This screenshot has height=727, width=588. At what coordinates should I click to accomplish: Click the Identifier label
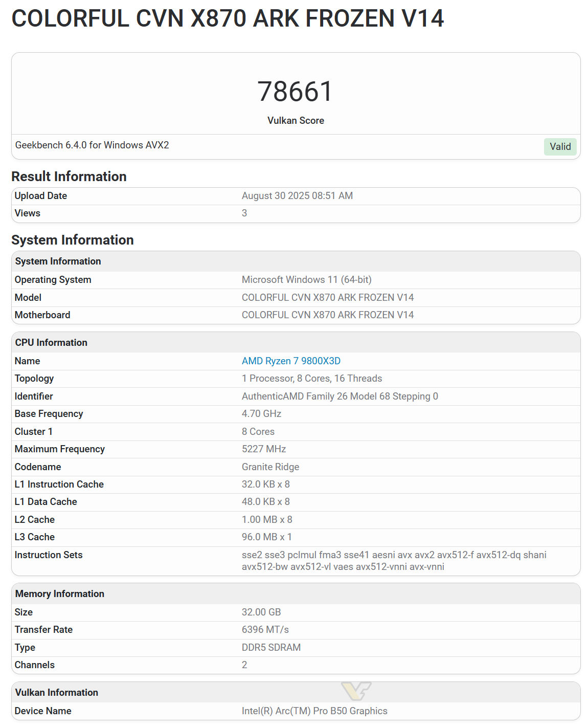click(34, 396)
